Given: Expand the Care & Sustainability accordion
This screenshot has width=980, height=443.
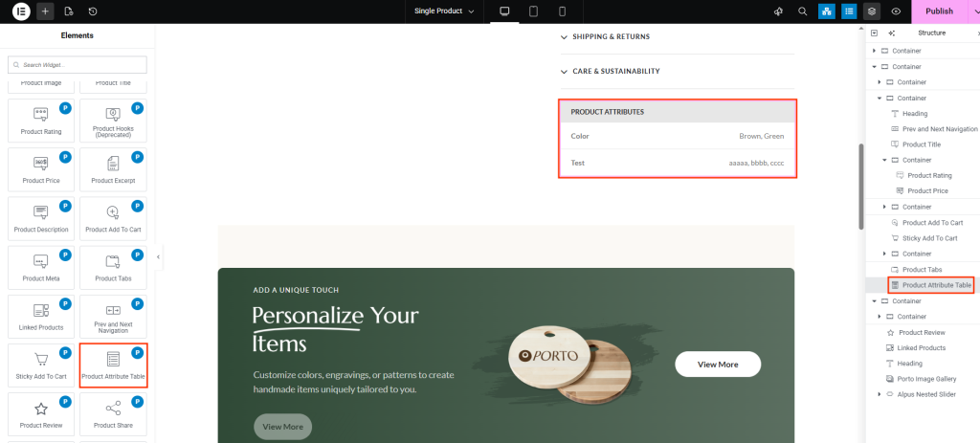Looking at the screenshot, I should [x=677, y=71].
